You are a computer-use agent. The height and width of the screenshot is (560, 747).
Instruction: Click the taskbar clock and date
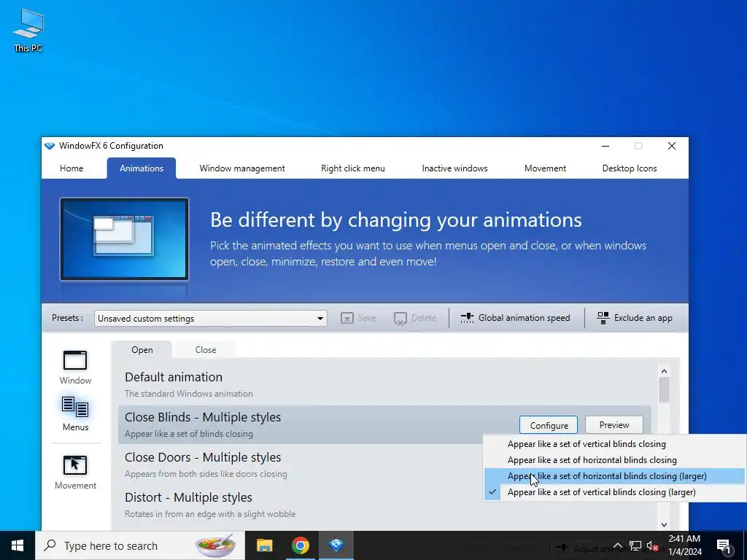(685, 545)
